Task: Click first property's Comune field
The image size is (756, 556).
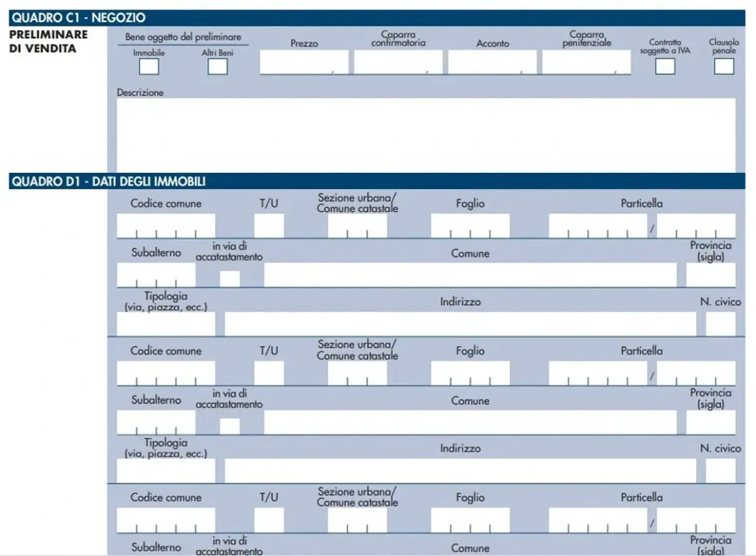Action: tap(470, 275)
